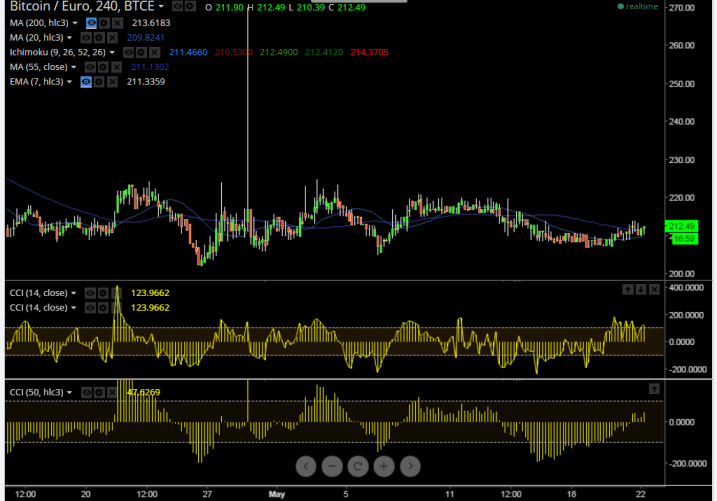
Task: Toggle visibility of the upper CCI (14, close)
Action: pyautogui.click(x=90, y=293)
